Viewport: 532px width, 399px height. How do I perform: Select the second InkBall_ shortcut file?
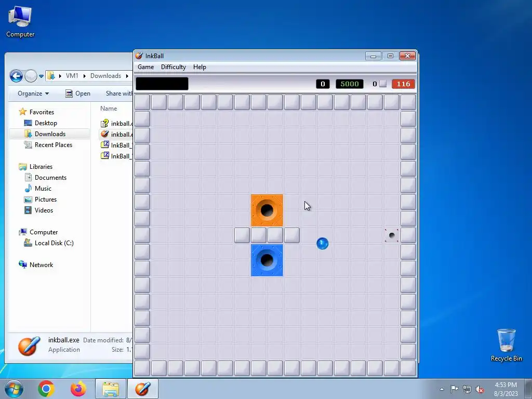click(116, 156)
